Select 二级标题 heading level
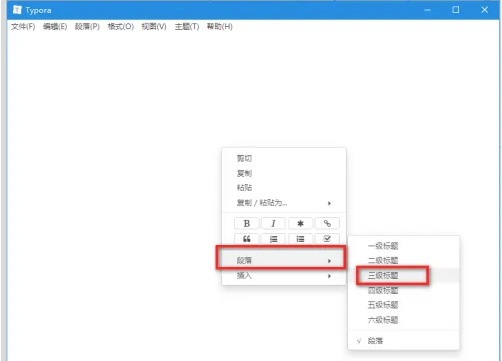This screenshot has width=502, height=361. tap(404, 260)
